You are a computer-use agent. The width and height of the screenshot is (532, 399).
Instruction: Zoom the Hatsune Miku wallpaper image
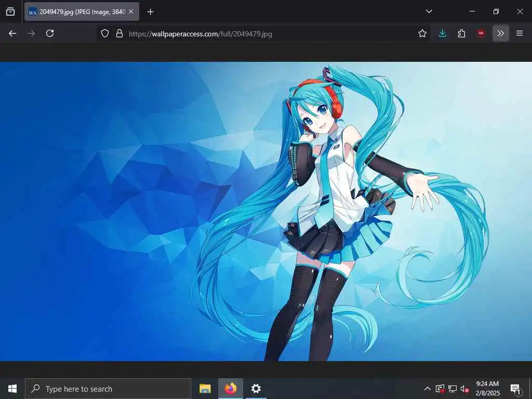[266, 211]
